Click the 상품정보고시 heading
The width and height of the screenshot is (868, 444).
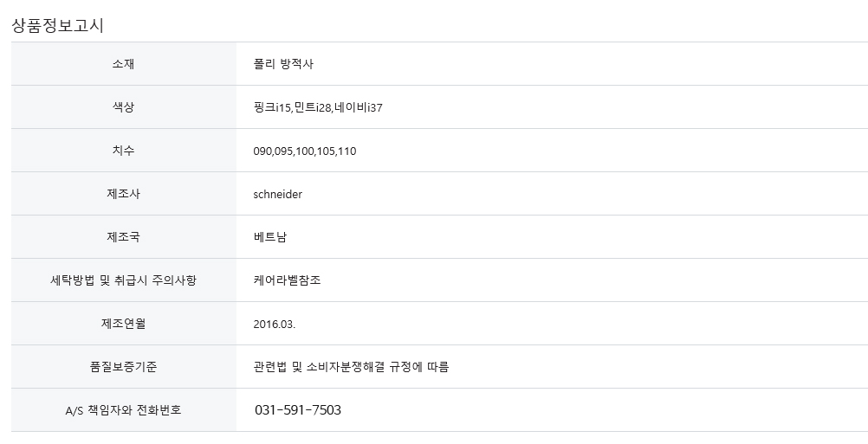click(x=57, y=25)
